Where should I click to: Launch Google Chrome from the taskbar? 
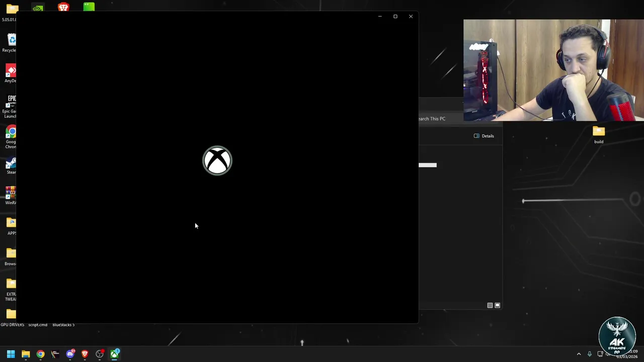point(40,354)
